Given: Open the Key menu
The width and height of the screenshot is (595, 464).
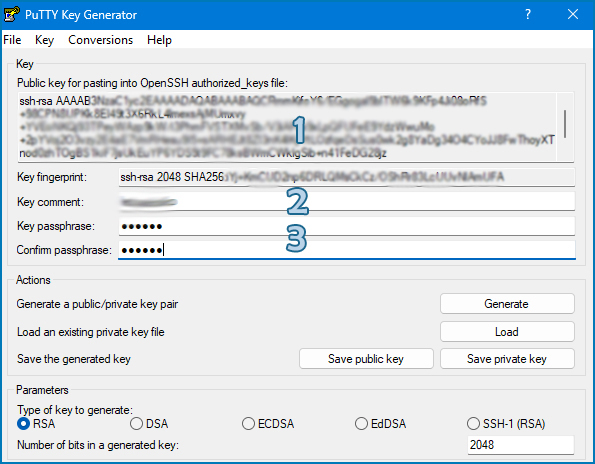Looking at the screenshot, I should point(44,40).
